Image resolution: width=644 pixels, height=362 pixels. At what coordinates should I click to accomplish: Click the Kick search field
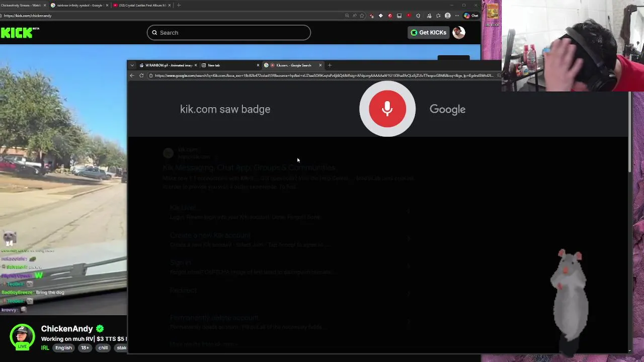(x=229, y=33)
